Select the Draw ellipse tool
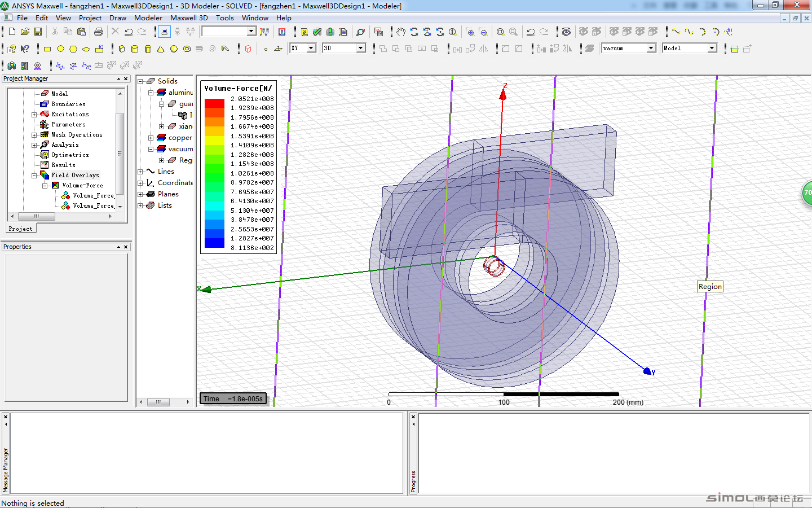 (x=86, y=49)
